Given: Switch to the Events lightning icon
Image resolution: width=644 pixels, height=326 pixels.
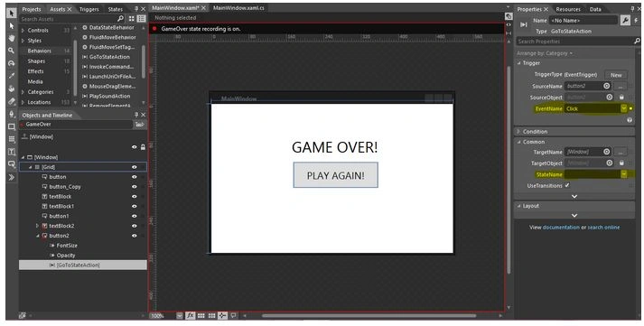Looking at the screenshot, I should tap(636, 21).
